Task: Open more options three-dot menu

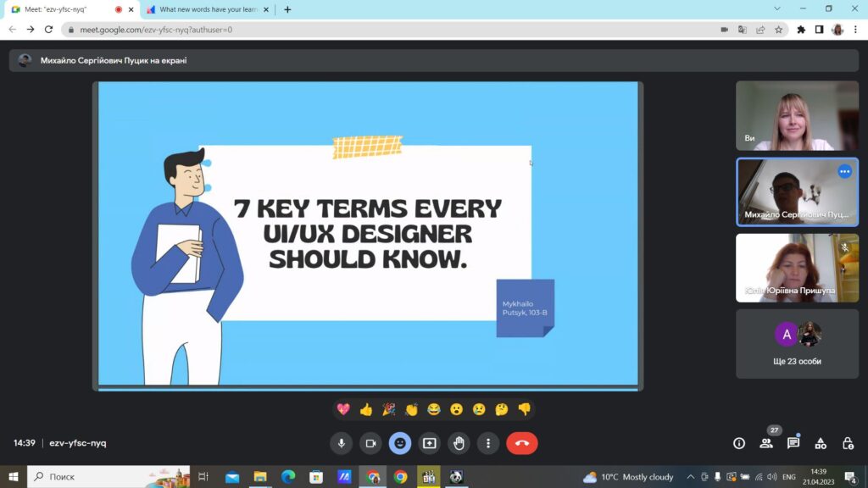Action: point(487,443)
